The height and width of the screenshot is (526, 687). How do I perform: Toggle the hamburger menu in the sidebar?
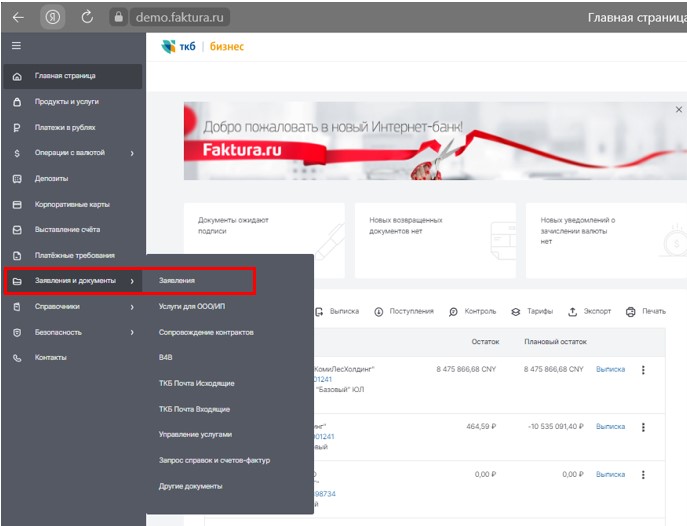(16, 46)
